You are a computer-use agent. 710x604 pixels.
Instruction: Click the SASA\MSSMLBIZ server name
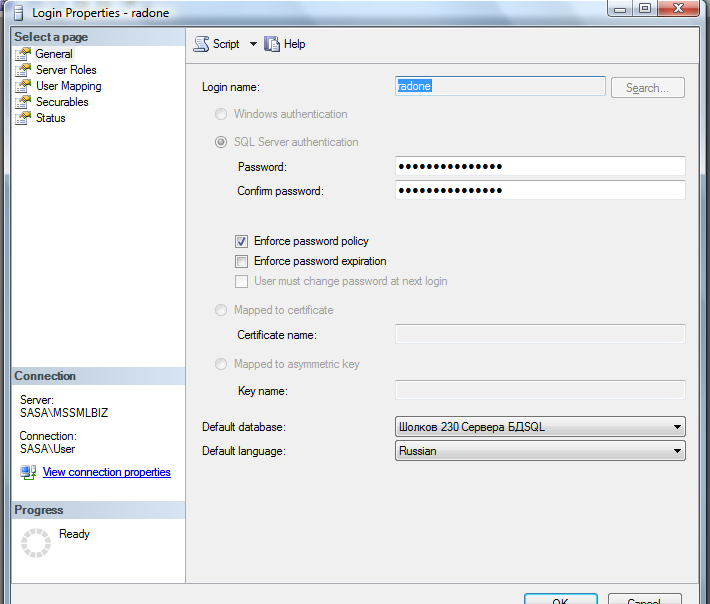pyautogui.click(x=64, y=413)
